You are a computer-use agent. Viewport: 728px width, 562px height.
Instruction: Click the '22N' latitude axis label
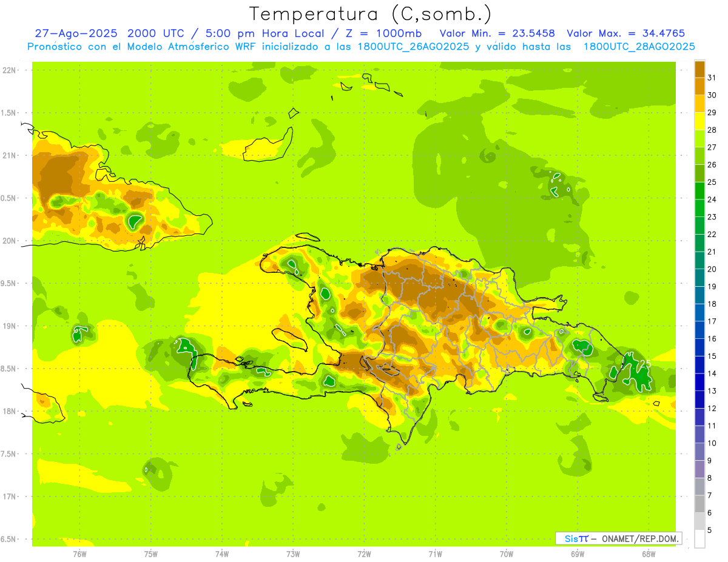point(10,70)
